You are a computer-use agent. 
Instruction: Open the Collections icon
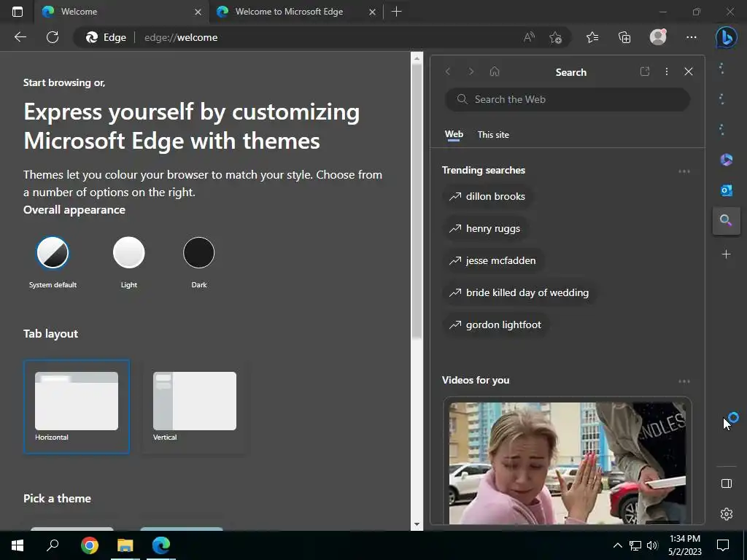[624, 37]
